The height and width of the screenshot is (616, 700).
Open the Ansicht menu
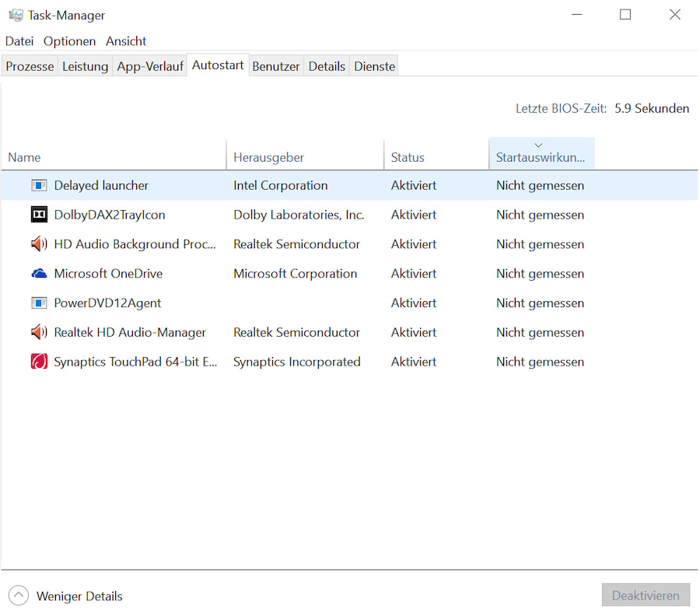click(x=126, y=41)
